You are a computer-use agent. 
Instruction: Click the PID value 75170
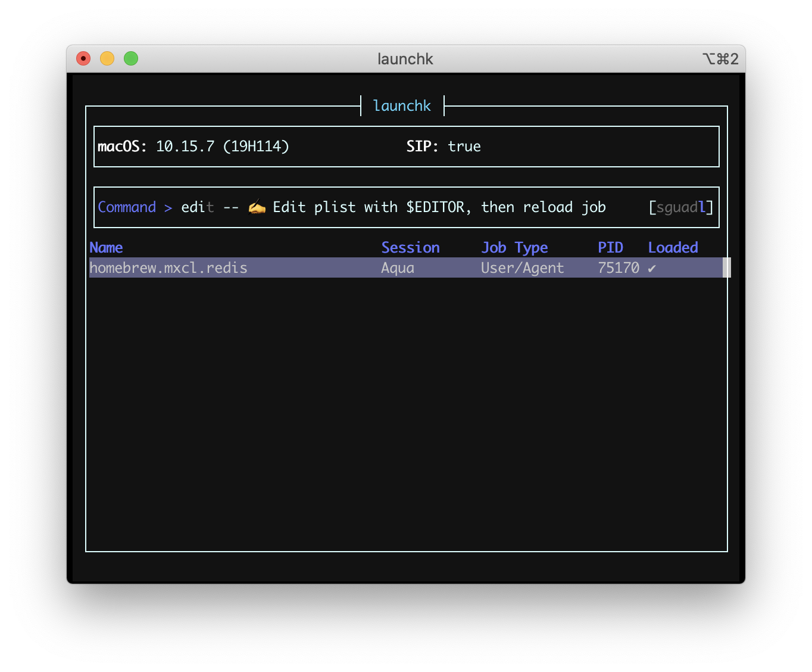[619, 268]
